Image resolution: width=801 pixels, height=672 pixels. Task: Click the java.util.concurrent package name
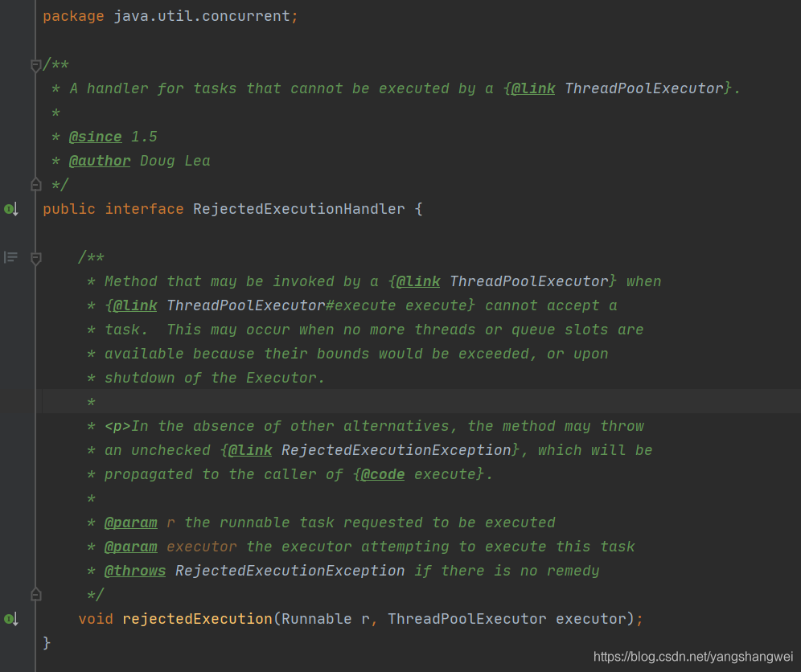tap(201, 16)
